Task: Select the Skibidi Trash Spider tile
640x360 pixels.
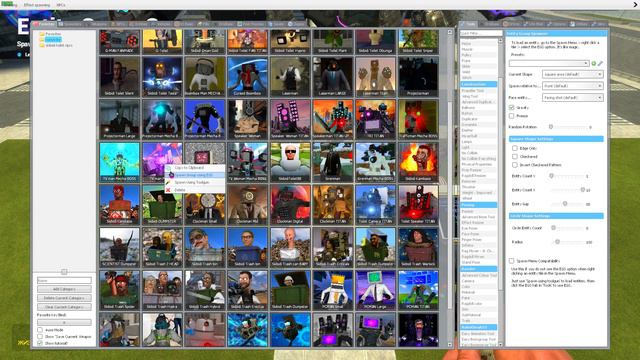Action: pyautogui.click(x=119, y=290)
